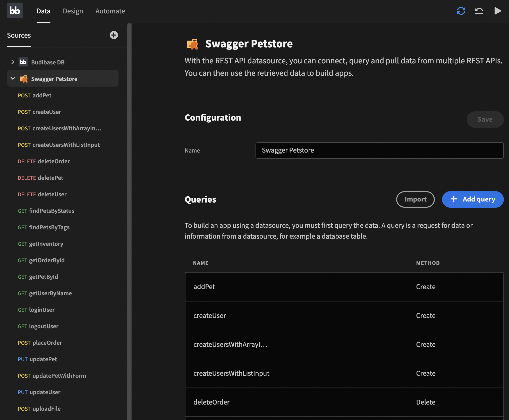
Task: Click the undo revert icon
Action: [479, 11]
